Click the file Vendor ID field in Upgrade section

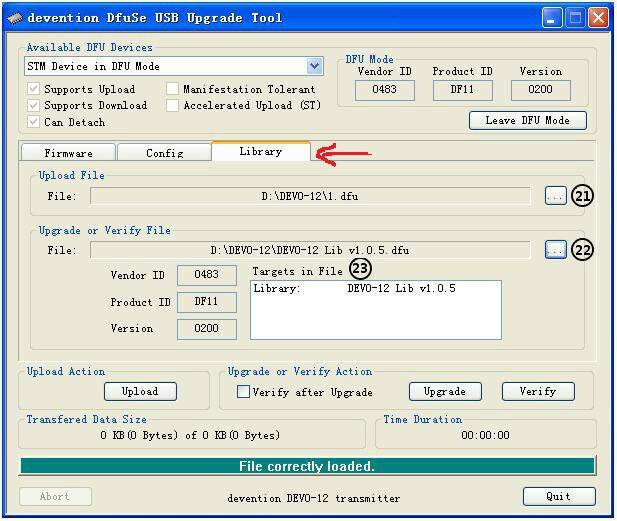tap(207, 275)
